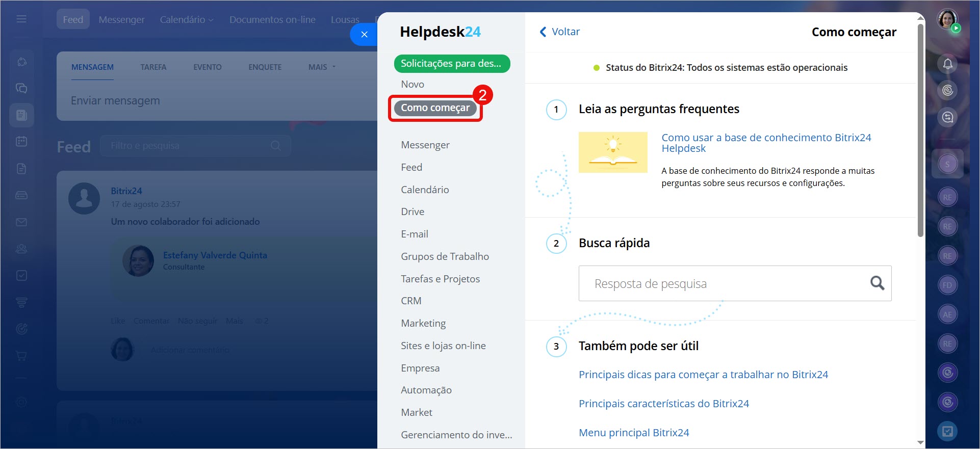The height and width of the screenshot is (449, 980).
Task: Open Menu principal Bitrix24 link
Action: pos(634,433)
